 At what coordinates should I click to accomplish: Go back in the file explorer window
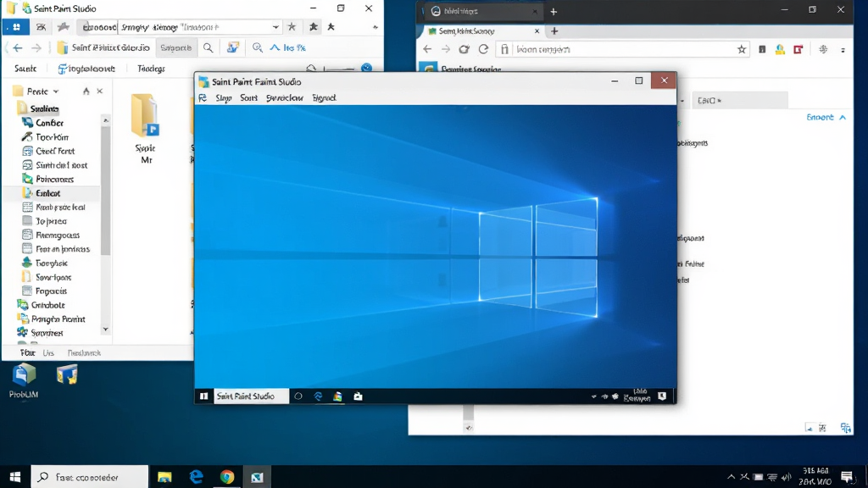click(18, 48)
